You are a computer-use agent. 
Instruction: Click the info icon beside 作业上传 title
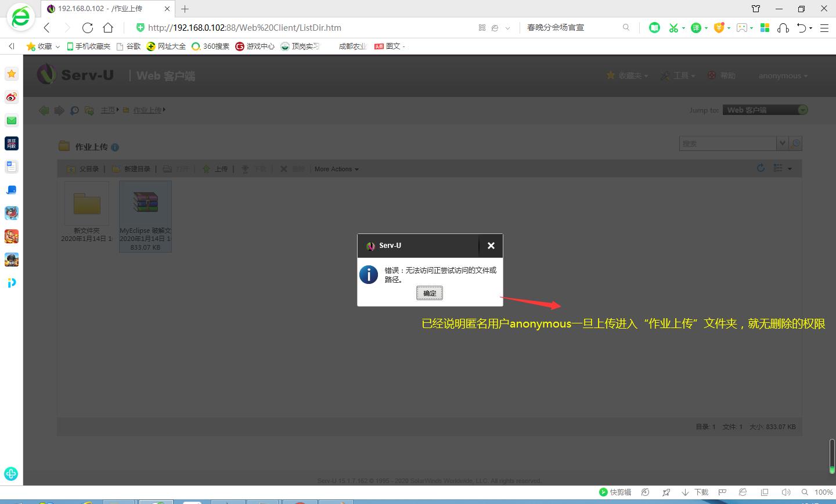point(114,147)
